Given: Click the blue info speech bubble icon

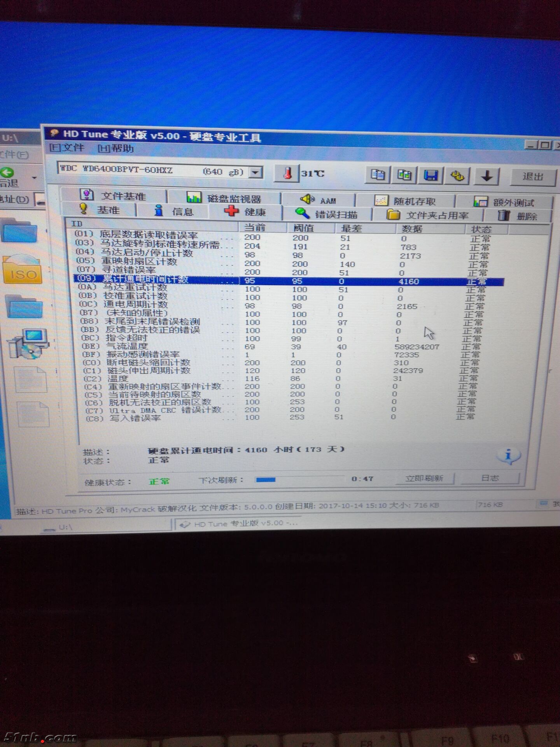Looking at the screenshot, I should 508,456.
